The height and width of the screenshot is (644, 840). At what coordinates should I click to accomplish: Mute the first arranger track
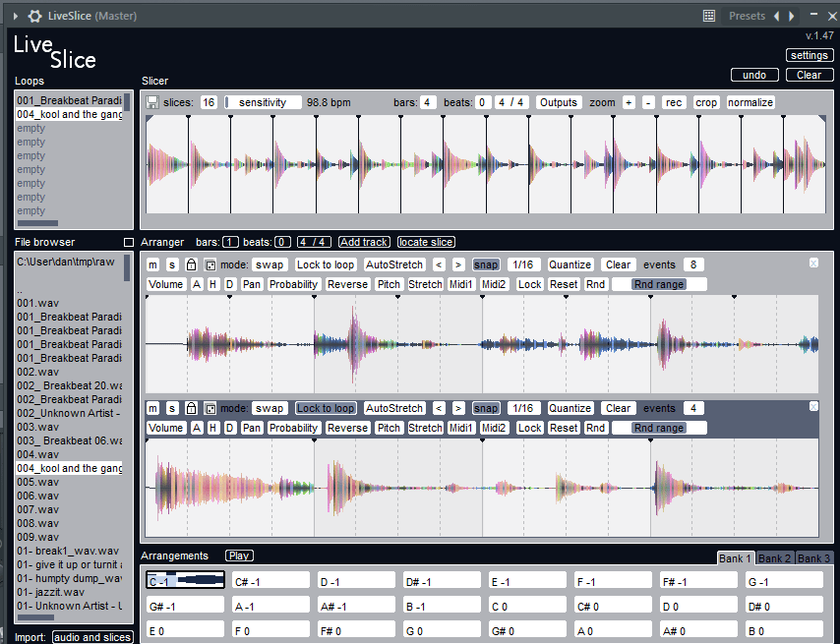click(x=152, y=265)
